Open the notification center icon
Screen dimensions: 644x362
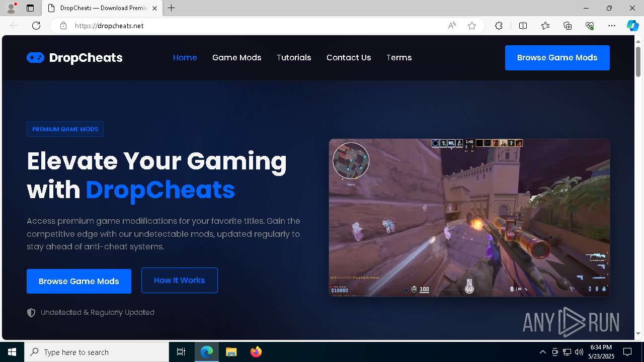tap(627, 352)
